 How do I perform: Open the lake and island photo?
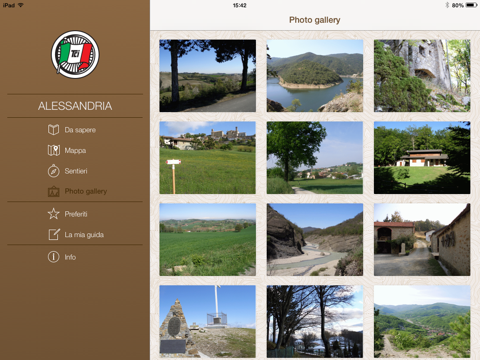[315, 76]
